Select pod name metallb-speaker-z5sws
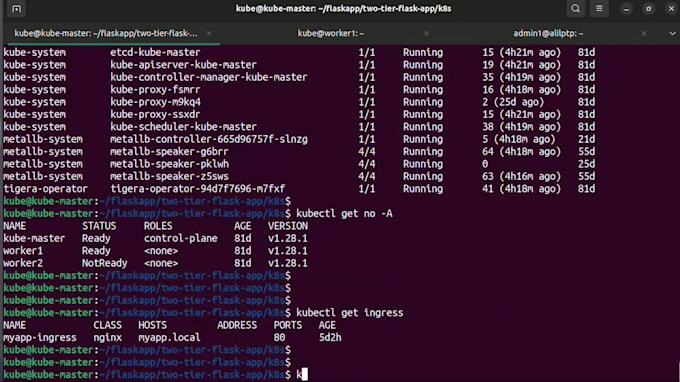680x382 pixels. tap(169, 176)
